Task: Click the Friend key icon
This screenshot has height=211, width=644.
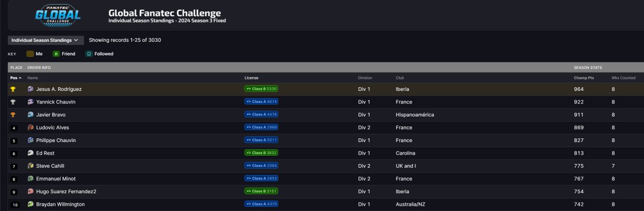Action: coord(56,54)
